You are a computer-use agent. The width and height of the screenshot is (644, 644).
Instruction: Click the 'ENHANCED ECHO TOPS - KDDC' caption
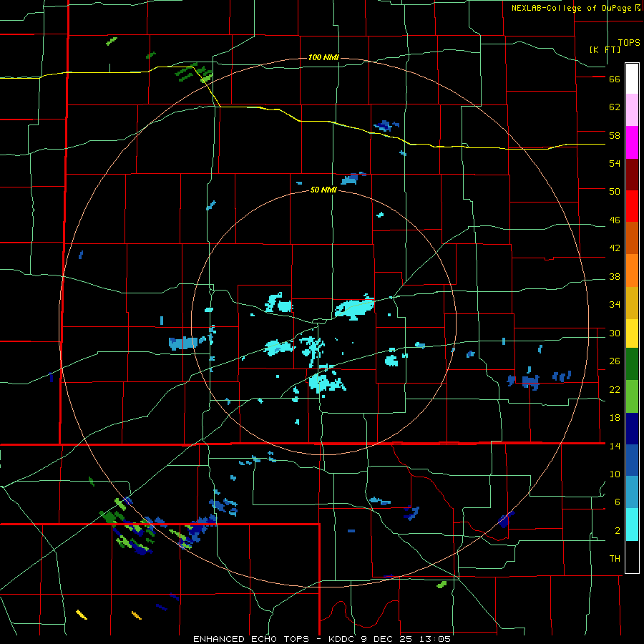click(x=273, y=639)
